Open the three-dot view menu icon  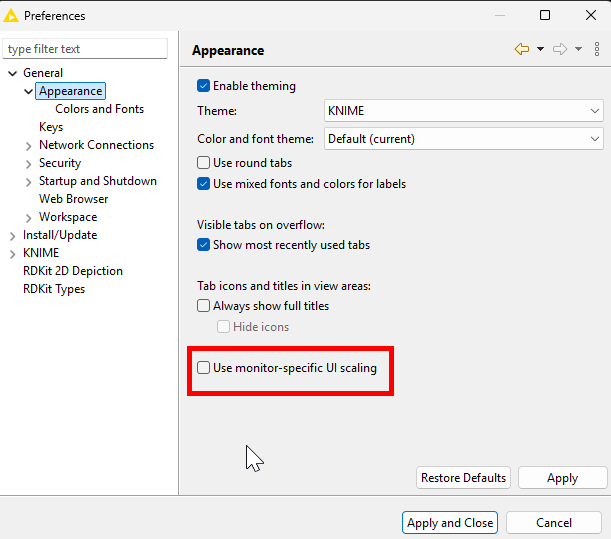(597, 49)
